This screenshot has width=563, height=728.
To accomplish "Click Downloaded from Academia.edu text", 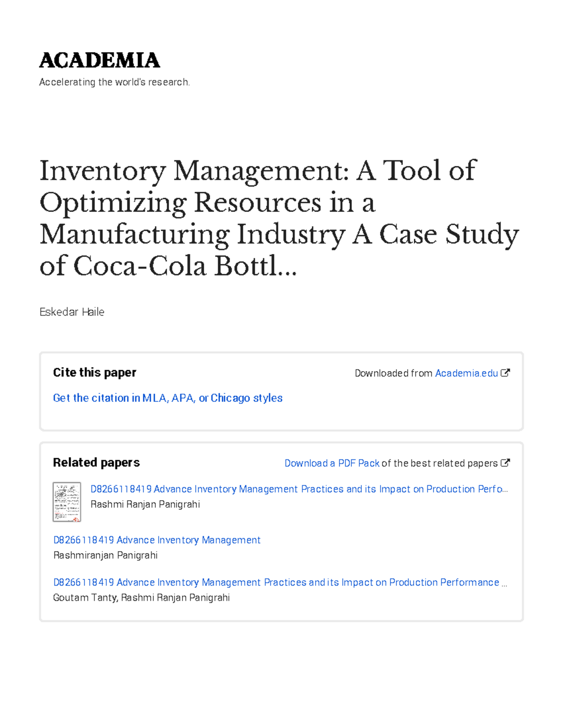I will [x=394, y=373].
